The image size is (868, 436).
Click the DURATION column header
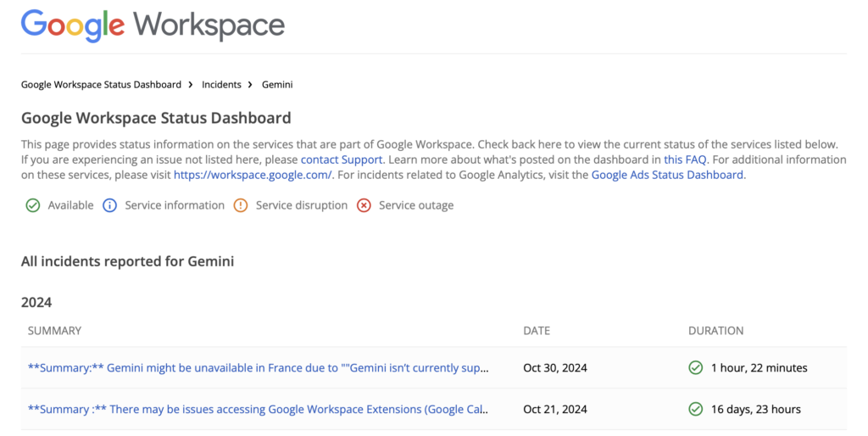click(x=715, y=331)
